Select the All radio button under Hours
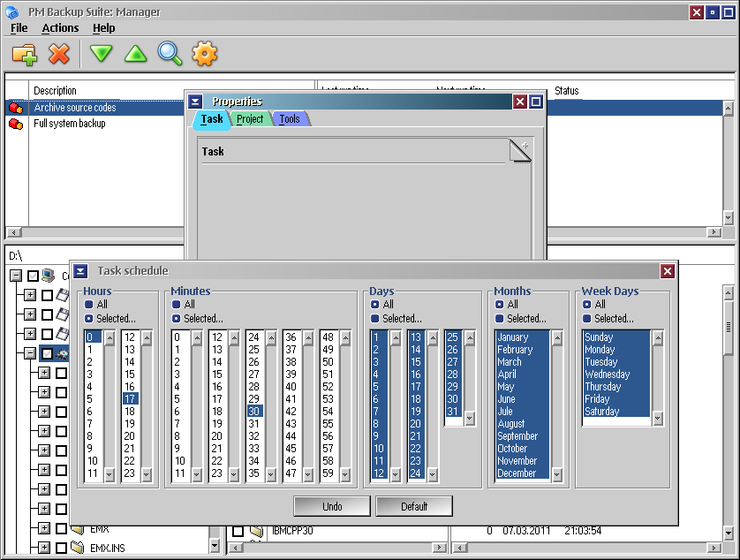 pyautogui.click(x=88, y=305)
